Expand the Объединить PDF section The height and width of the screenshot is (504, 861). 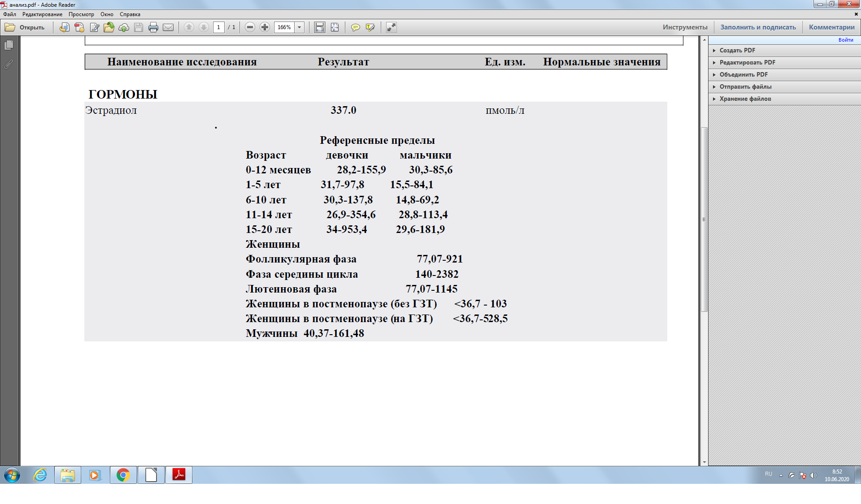(743, 74)
